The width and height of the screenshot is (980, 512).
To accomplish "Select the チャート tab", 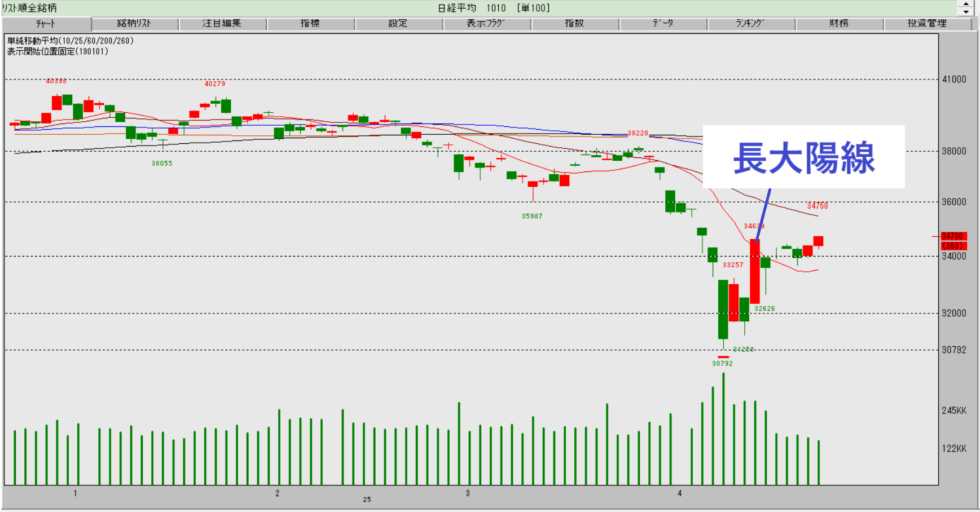I will click(x=46, y=24).
